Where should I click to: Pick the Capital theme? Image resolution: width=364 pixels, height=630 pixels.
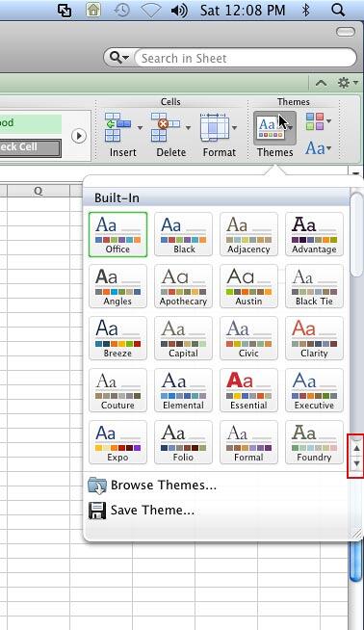point(183,338)
